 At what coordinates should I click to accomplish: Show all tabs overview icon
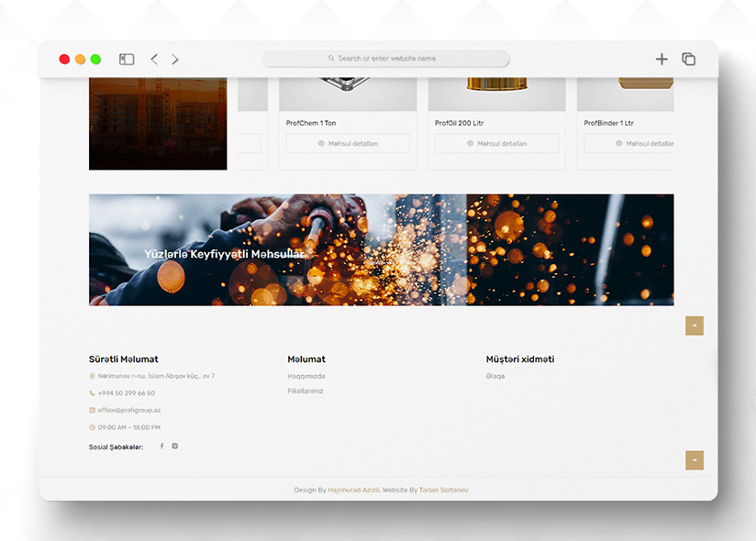pyautogui.click(x=688, y=60)
